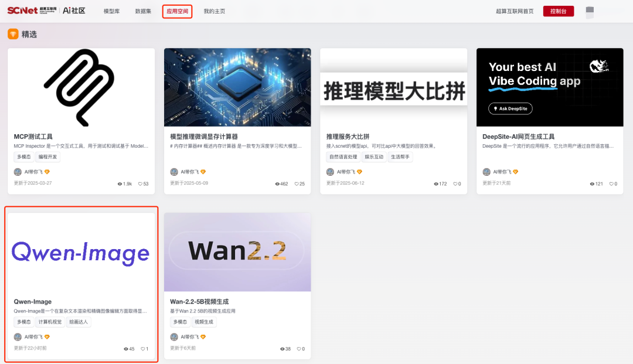Like the 显存计算器 card heart
Screen dimensions: 633x364
click(x=297, y=183)
